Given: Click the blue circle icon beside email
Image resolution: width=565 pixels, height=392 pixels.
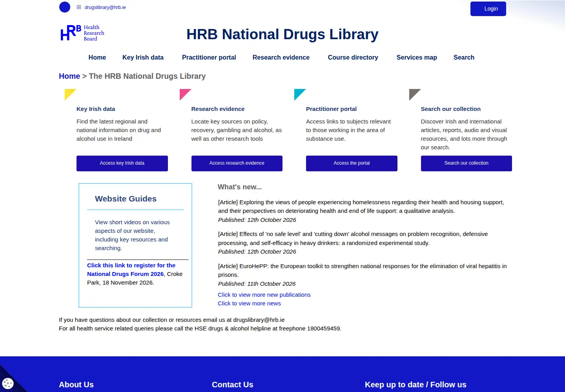Looking at the screenshot, I should (x=65, y=7).
